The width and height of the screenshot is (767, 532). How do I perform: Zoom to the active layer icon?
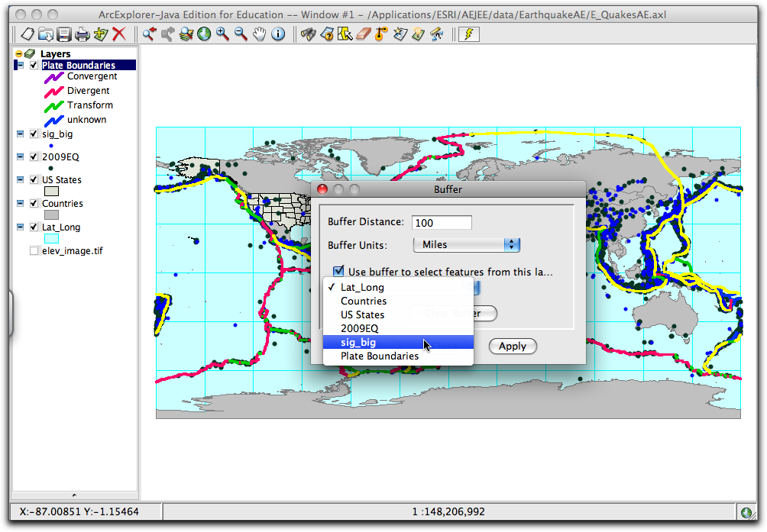186,34
